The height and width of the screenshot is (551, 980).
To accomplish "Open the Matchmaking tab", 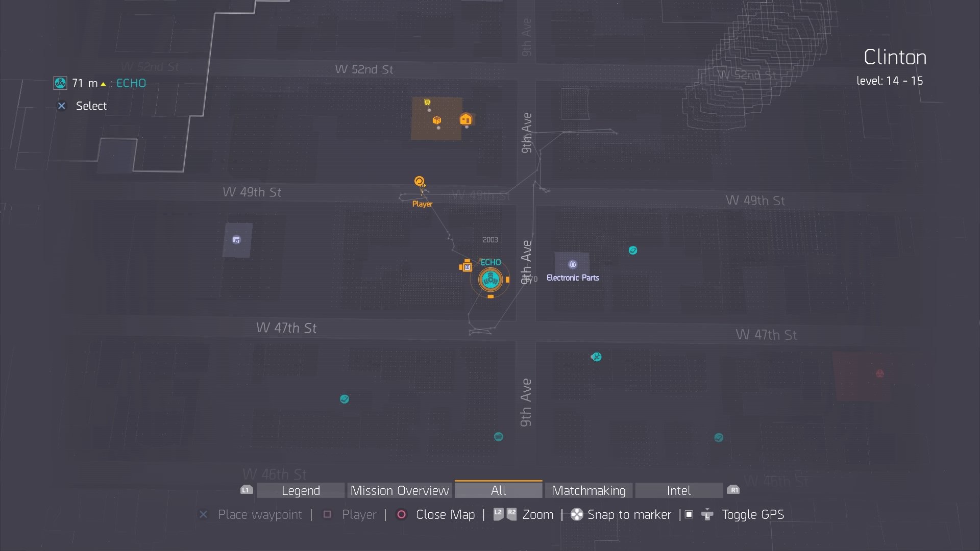I will click(x=589, y=490).
